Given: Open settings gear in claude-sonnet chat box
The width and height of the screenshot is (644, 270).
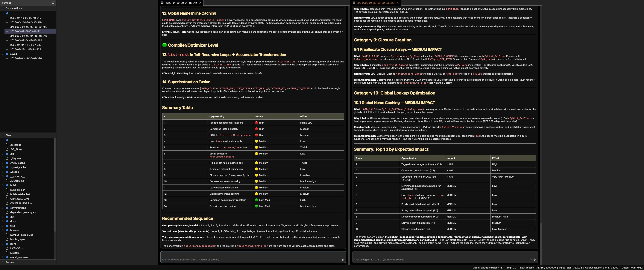Looking at the screenshot, I should 343,259.
